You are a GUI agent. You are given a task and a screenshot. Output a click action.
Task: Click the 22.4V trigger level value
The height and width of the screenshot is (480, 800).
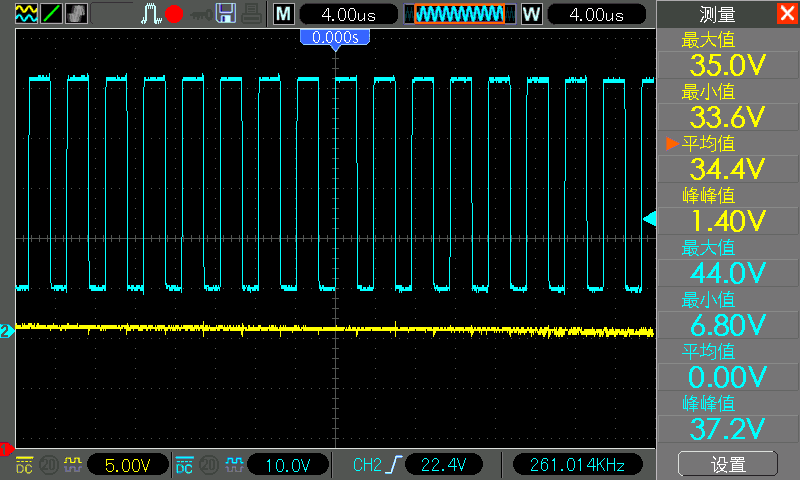[x=443, y=465]
